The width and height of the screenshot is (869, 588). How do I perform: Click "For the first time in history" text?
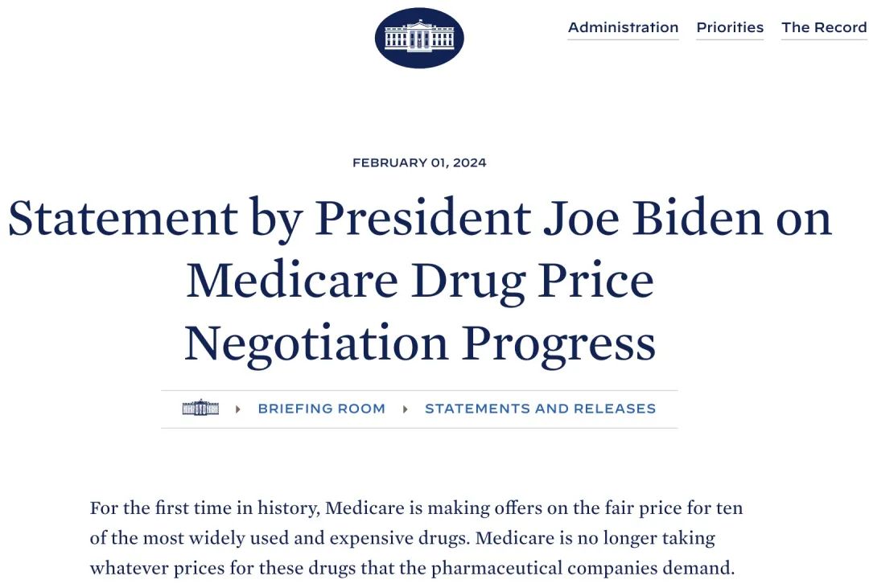pos(205,508)
